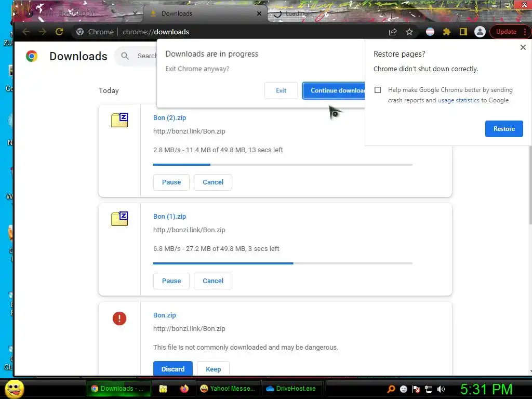Screen dimensions: 532x399
Task: Bookmark this page with the star icon
Action: point(409,32)
